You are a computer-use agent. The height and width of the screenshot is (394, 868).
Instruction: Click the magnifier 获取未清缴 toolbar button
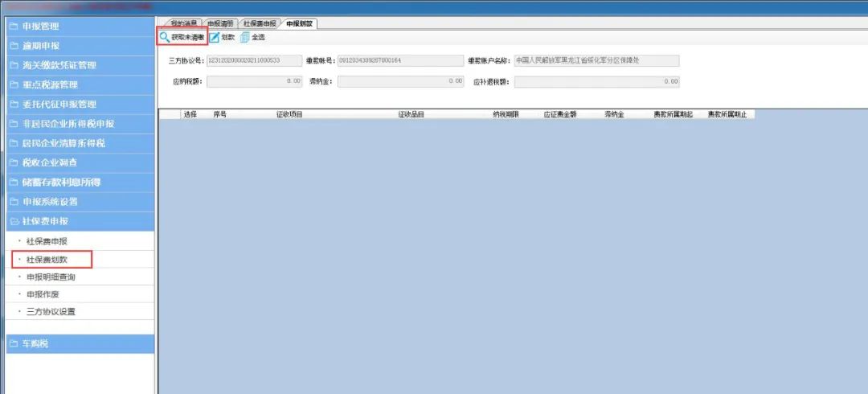[x=182, y=37]
